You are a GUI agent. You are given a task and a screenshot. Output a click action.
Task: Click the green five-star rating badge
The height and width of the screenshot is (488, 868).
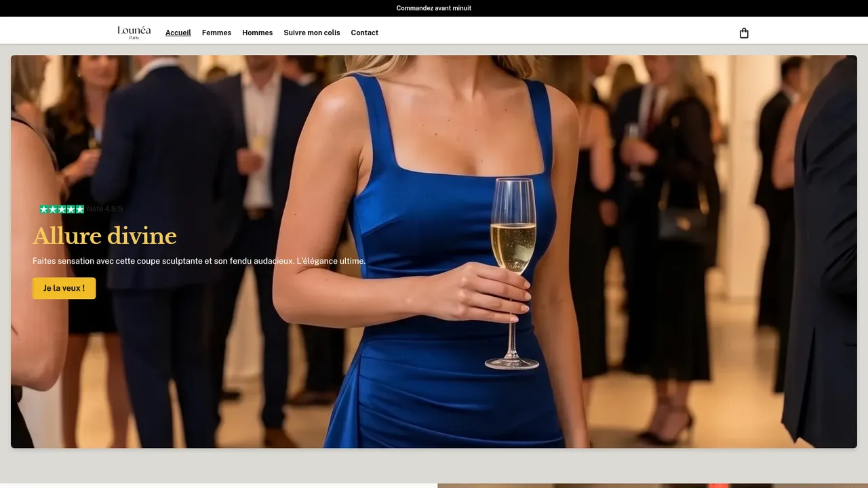pyautogui.click(x=62, y=209)
